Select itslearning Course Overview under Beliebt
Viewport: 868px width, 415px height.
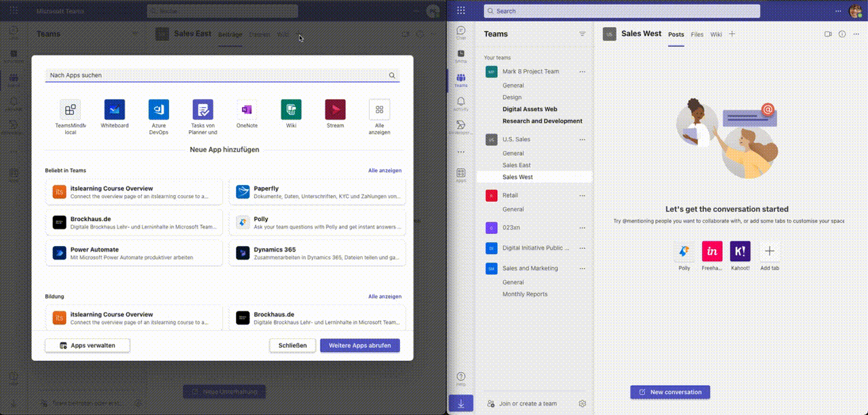click(x=134, y=193)
